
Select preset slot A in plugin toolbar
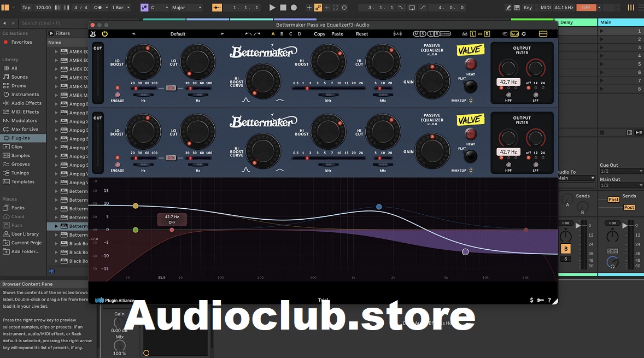pos(273,34)
